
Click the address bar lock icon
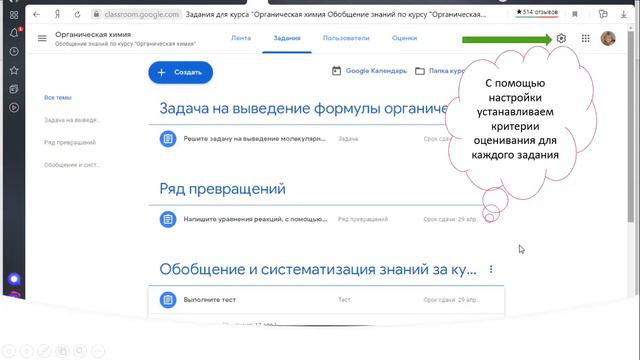tap(96, 14)
